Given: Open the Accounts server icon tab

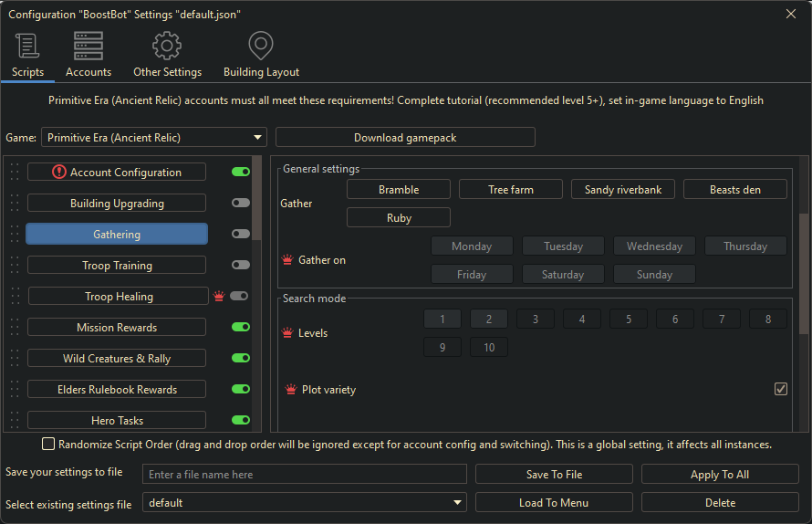Looking at the screenshot, I should pyautogui.click(x=88, y=47).
